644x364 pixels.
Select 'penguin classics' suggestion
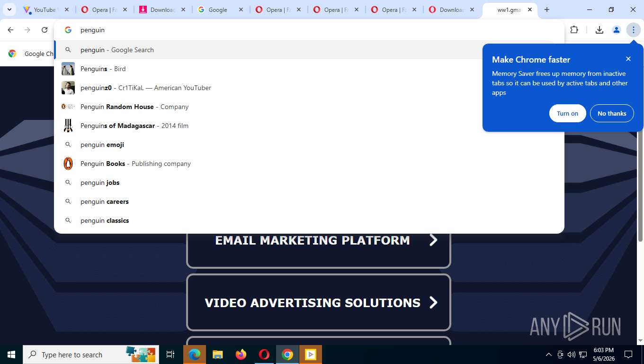click(x=309, y=220)
